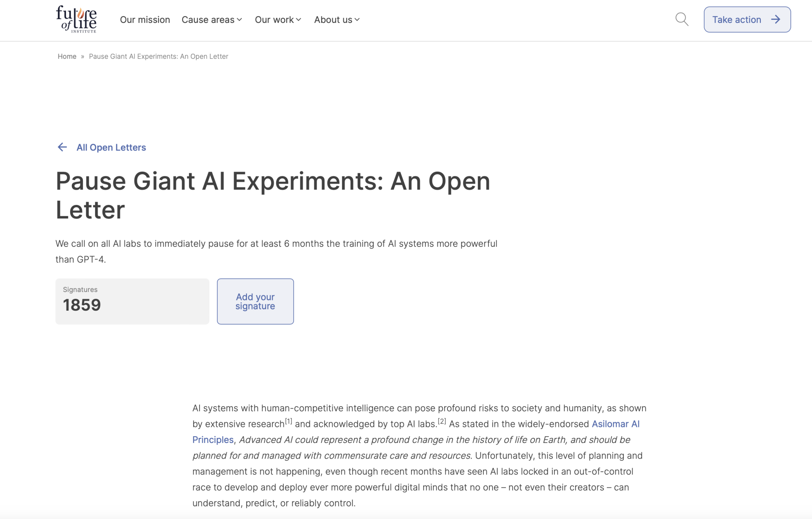Open the All Open Letters link

pos(111,148)
